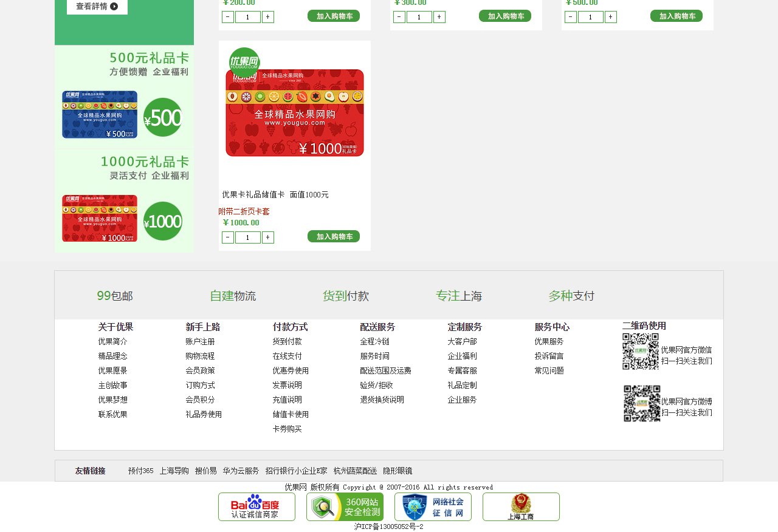This screenshot has width=778, height=532.
Task: Click the view details arrow button
Action: (97, 7)
